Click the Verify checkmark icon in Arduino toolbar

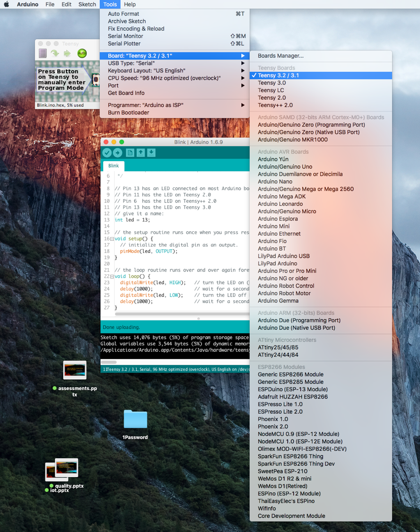click(107, 153)
